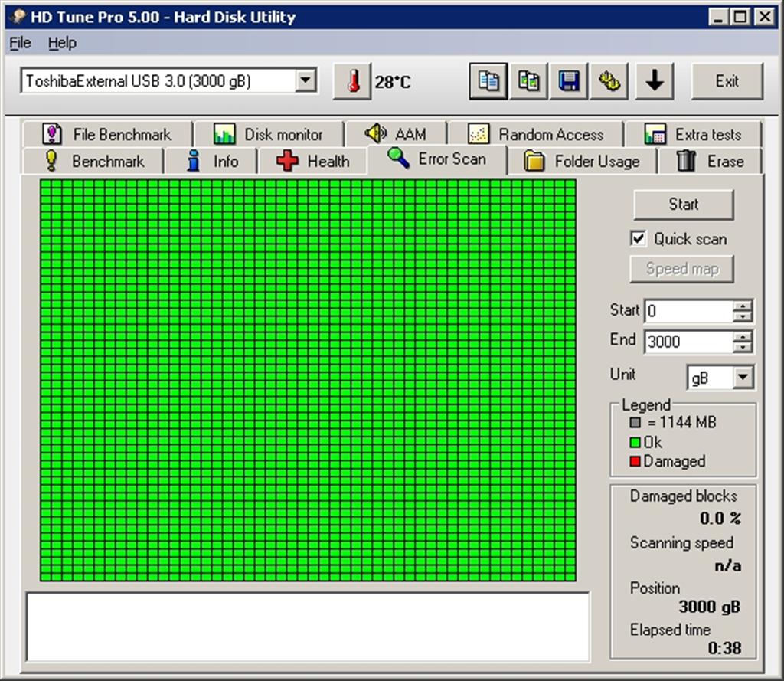Toggle the Quick scan checkbox
Viewport: 784px width, 681px height.
click(638, 239)
